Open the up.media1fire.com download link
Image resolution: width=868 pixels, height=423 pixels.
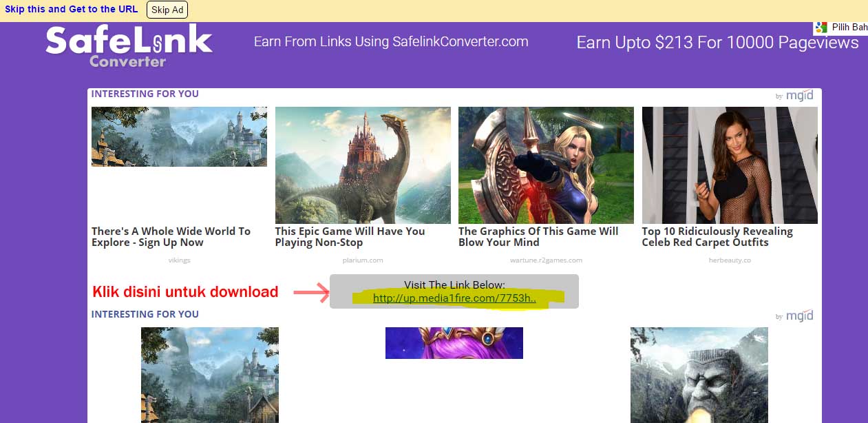click(454, 298)
